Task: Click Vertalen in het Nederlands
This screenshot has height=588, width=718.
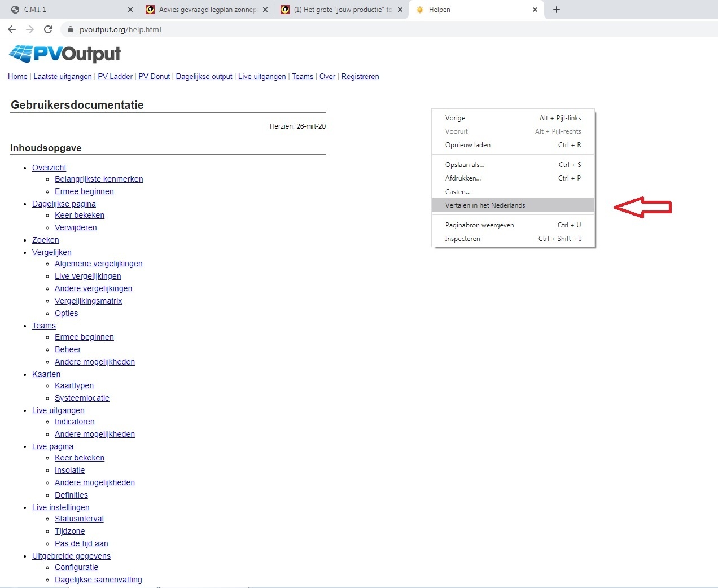Action: pos(513,205)
